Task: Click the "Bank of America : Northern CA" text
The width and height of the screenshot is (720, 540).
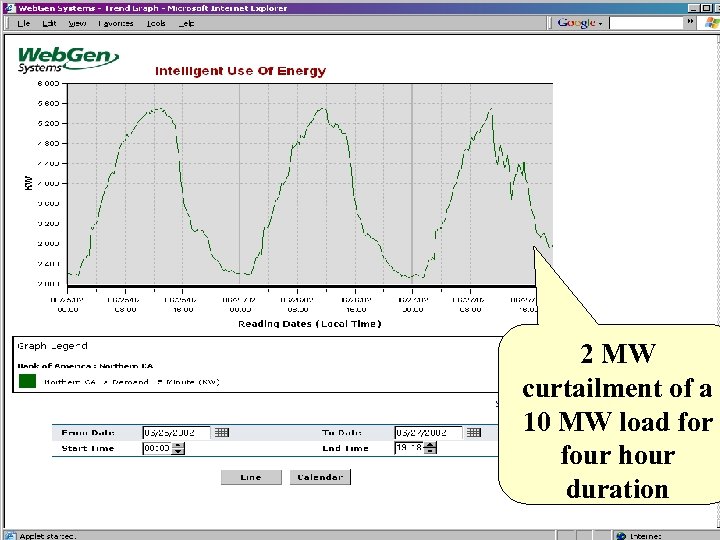Action: click(x=85, y=366)
